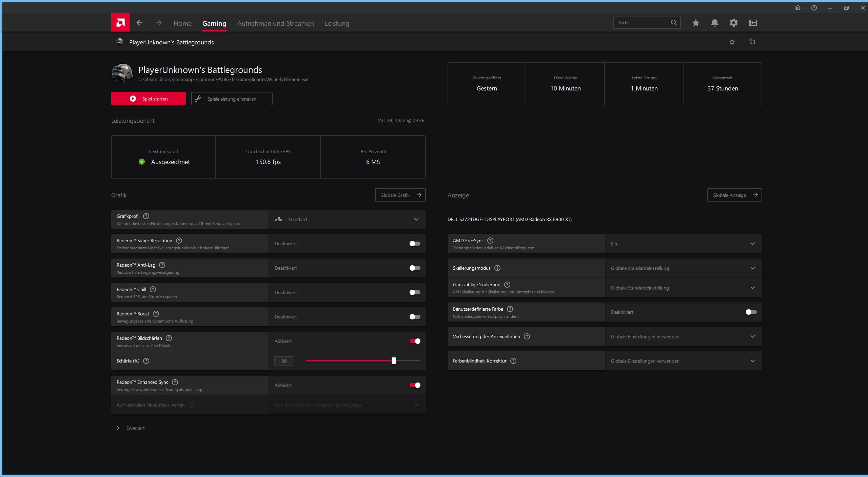Open the Grafikprofil Standard dropdown
Screen dimensions: 868x477
347,219
